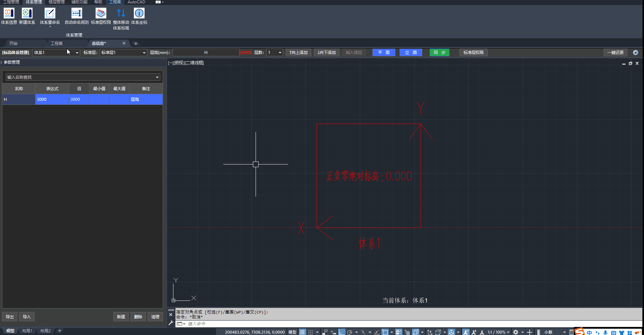Viewport: 644px width, 335px height.
Task: Open 自动命名规则 tool
Action: [x=76, y=13]
